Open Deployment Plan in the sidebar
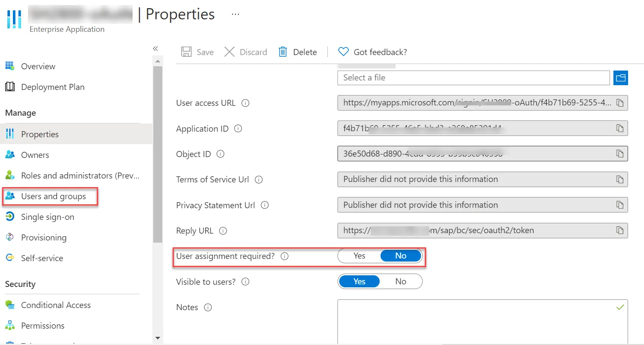This screenshot has width=644, height=345. tap(53, 87)
